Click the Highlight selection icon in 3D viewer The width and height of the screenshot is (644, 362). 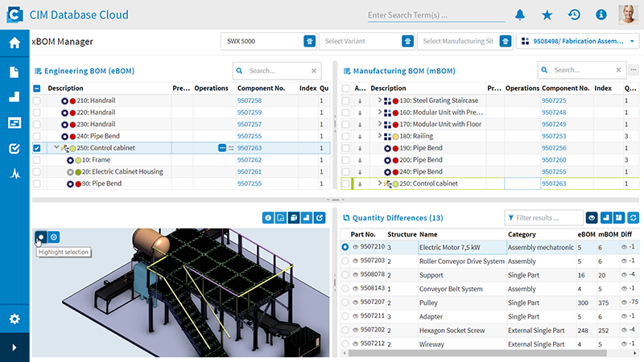point(40,237)
